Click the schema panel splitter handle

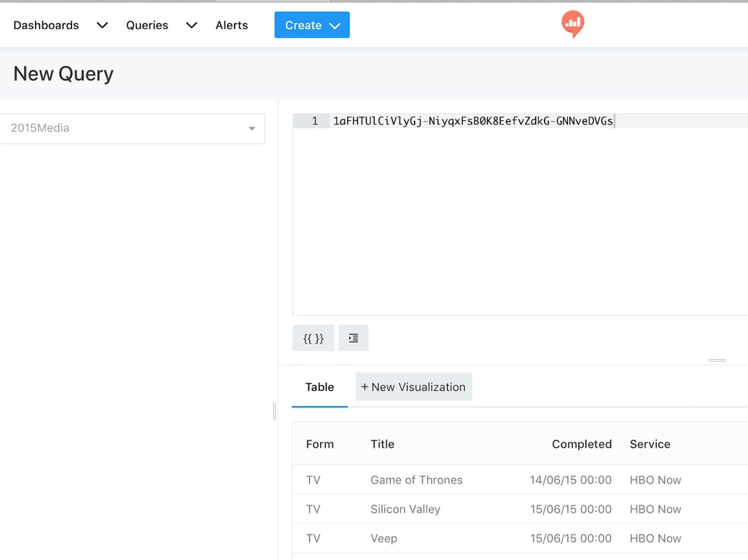274,411
